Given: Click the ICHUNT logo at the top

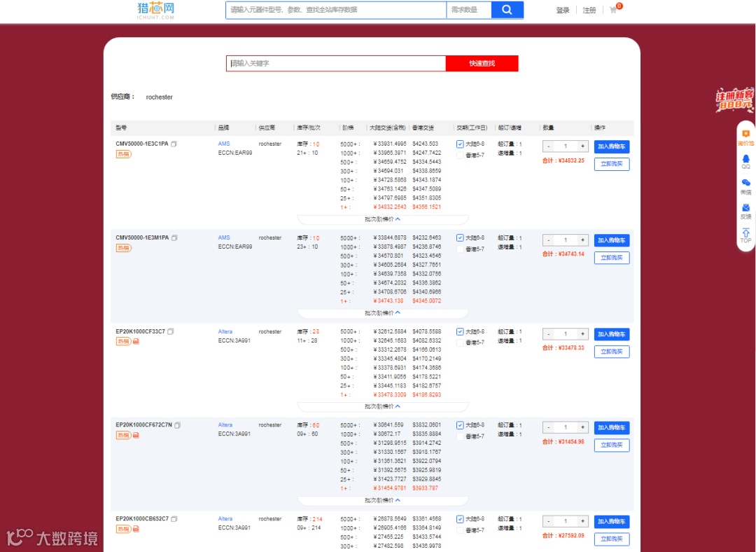Looking at the screenshot, I should coord(155,10).
